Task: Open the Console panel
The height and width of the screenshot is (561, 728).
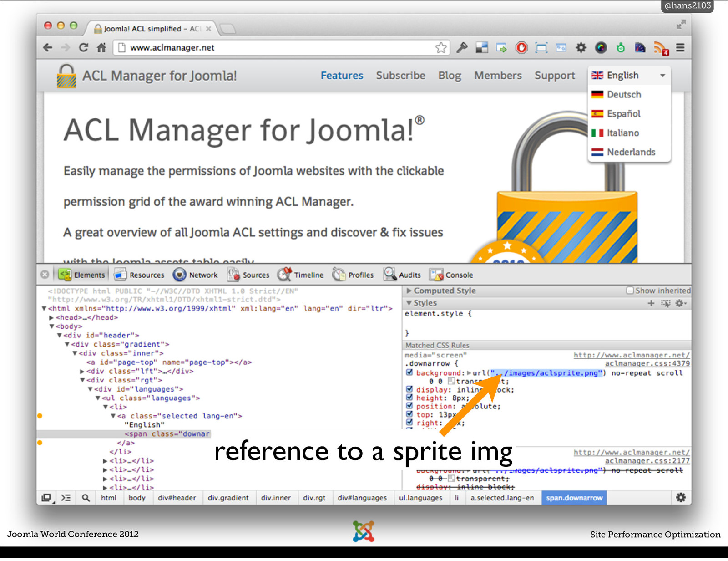Action: (x=451, y=275)
